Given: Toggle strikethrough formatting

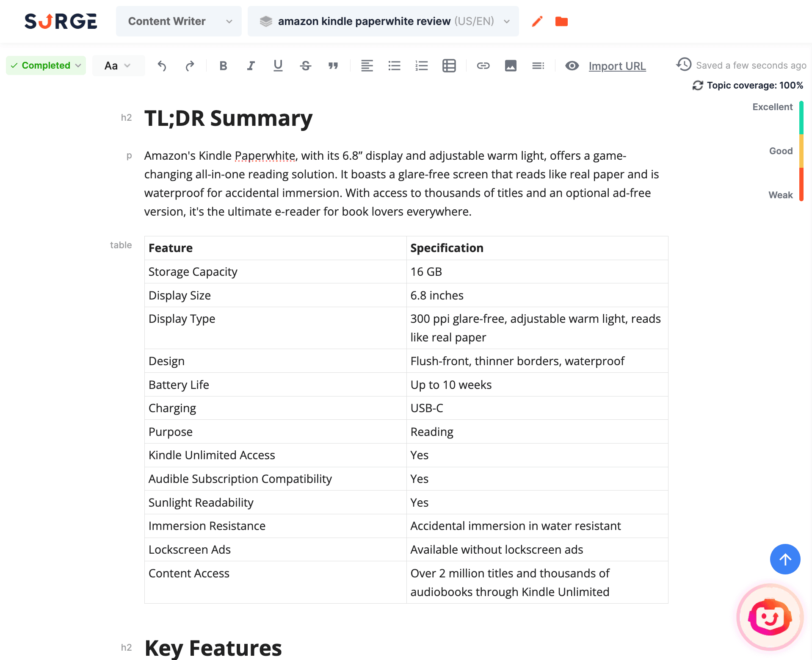Looking at the screenshot, I should click(x=305, y=66).
